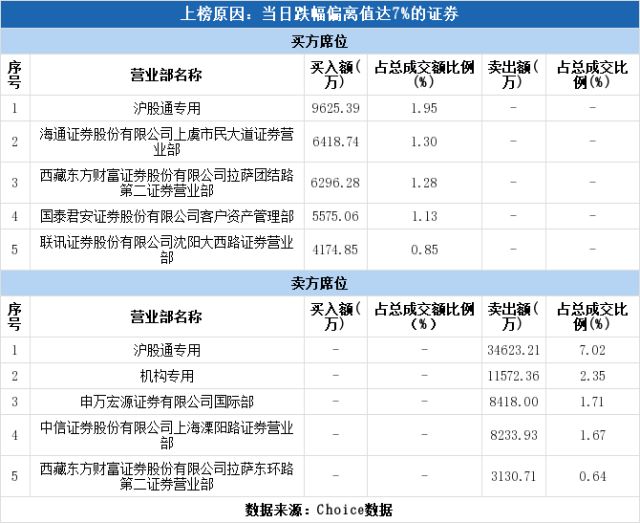Select the 买方席位 section header
Image resolution: width=640 pixels, height=523 pixels.
pyautogui.click(x=319, y=41)
